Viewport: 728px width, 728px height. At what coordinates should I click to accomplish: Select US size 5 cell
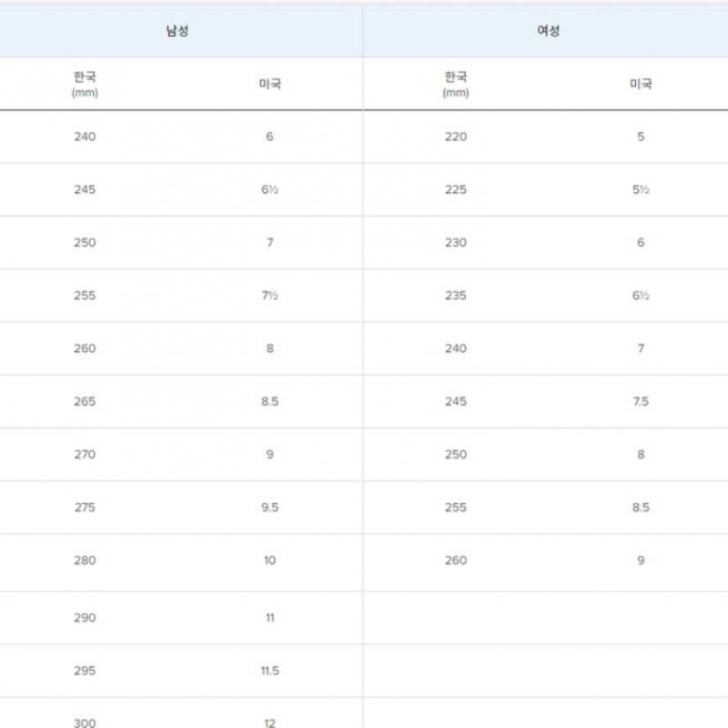[x=641, y=136]
